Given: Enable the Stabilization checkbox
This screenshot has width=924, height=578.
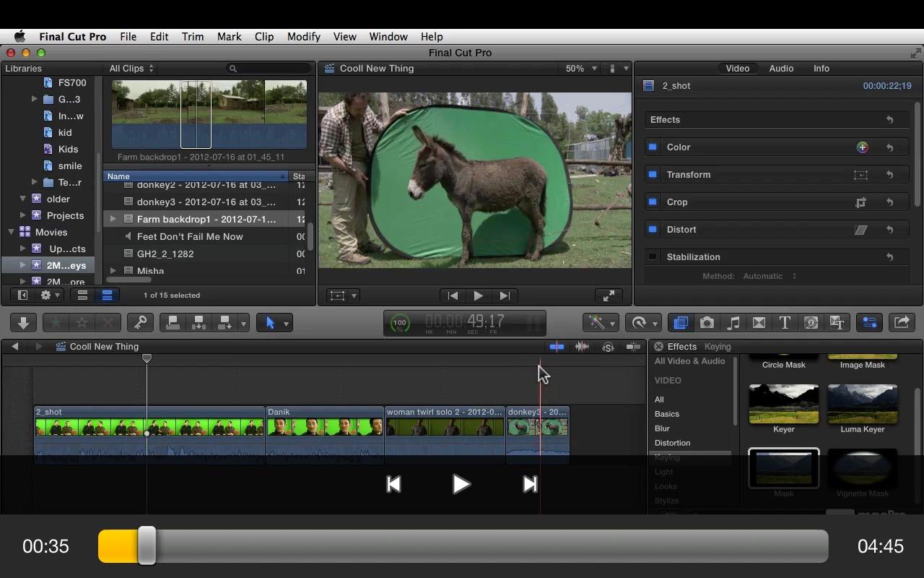Looking at the screenshot, I should [x=653, y=257].
